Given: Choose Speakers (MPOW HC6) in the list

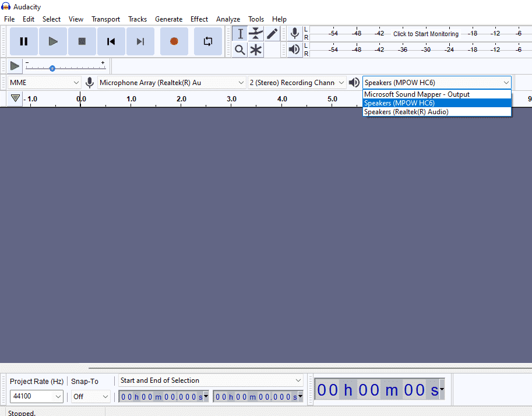Looking at the screenshot, I should 437,103.
